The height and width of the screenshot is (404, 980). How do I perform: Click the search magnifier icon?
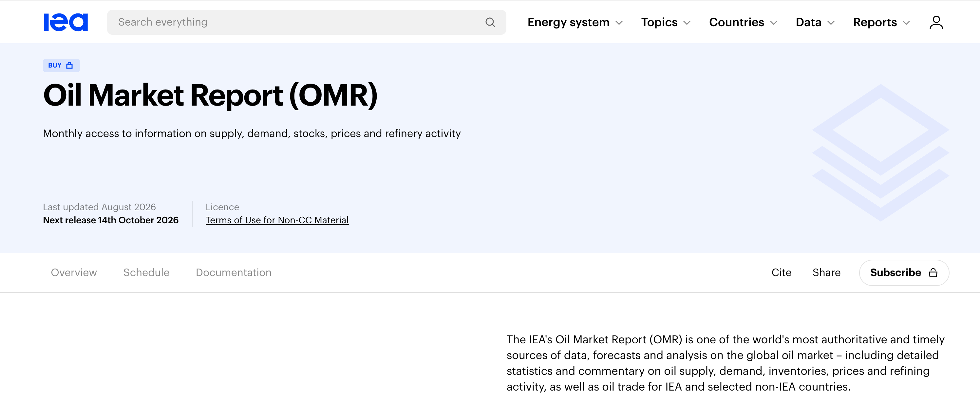coord(490,23)
